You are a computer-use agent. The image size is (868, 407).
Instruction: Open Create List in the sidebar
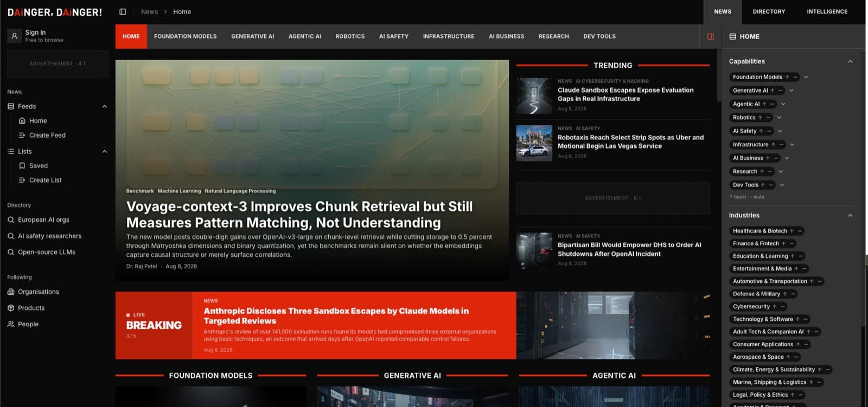click(46, 180)
